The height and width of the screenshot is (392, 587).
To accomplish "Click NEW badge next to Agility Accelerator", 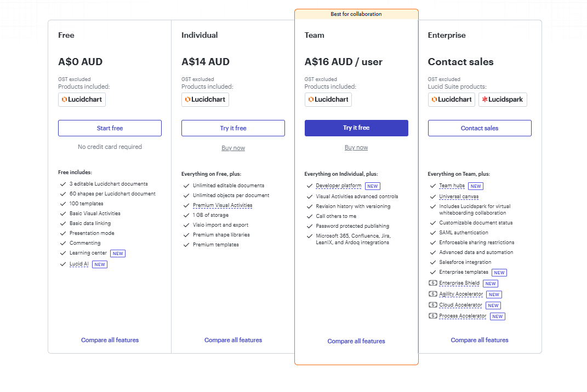I will 494,295.
